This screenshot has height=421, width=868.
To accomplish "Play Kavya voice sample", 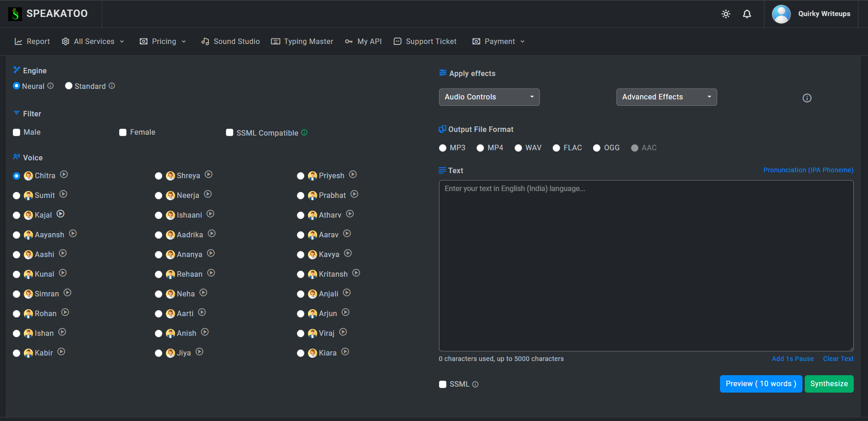I will pyautogui.click(x=348, y=253).
